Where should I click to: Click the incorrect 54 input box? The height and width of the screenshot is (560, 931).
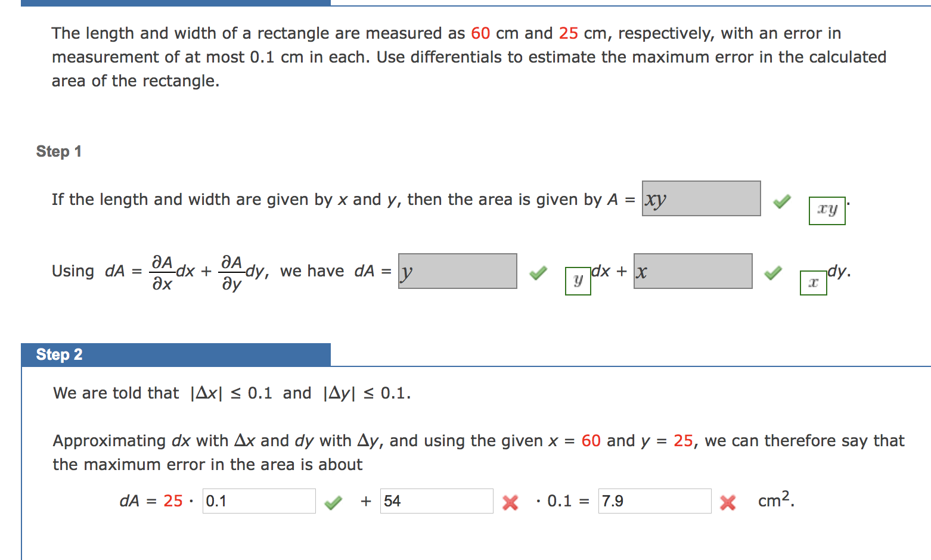click(x=436, y=501)
